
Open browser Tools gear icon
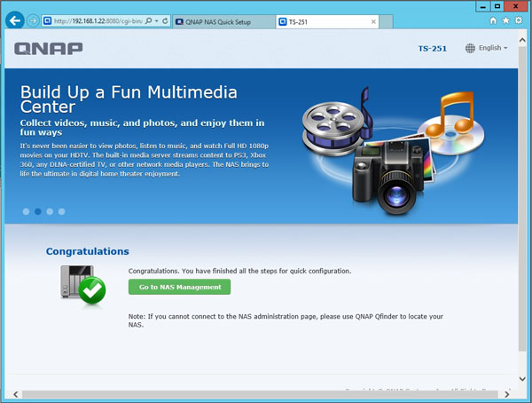[519, 20]
